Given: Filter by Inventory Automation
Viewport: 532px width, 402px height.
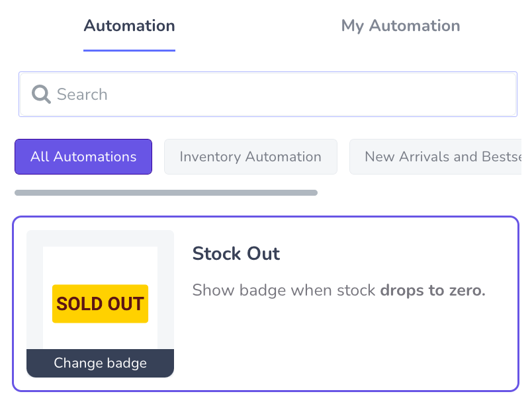Looking at the screenshot, I should pyautogui.click(x=251, y=157).
